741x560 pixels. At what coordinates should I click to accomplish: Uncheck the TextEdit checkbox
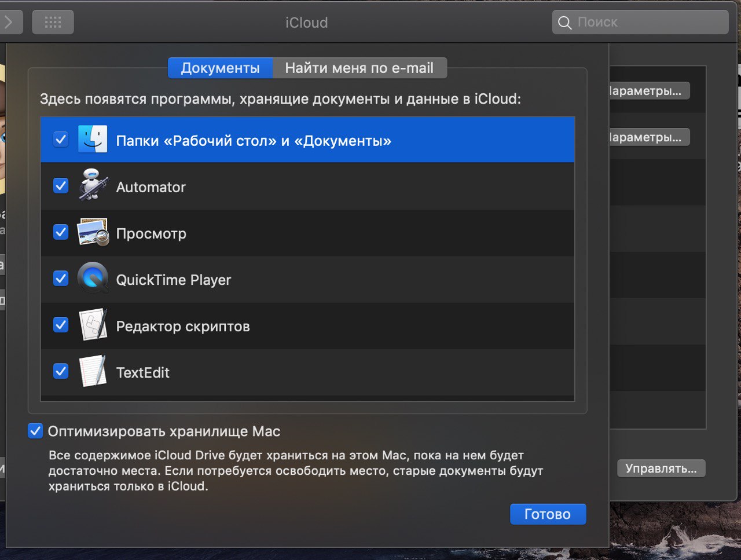point(61,371)
